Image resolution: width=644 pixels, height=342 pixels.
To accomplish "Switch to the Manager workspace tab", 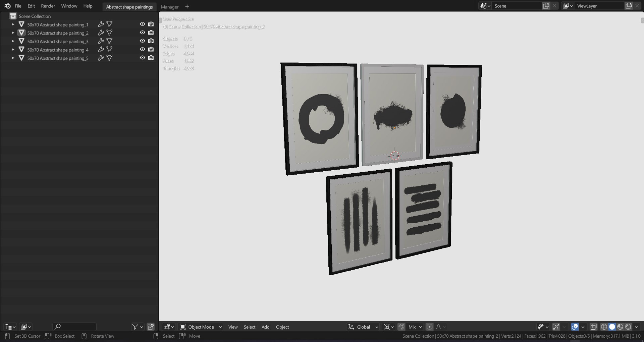I will [170, 7].
